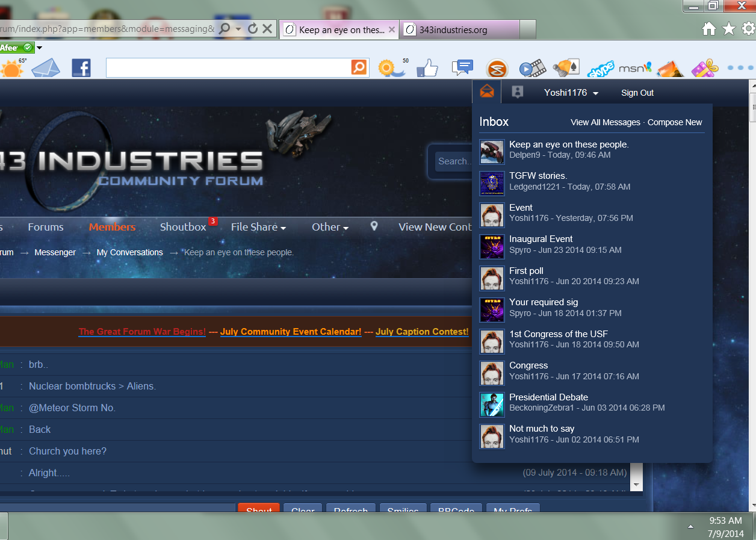Viewport: 756px width, 540px height.
Task: Open the mail envelope toolbar icon
Action: coord(46,68)
